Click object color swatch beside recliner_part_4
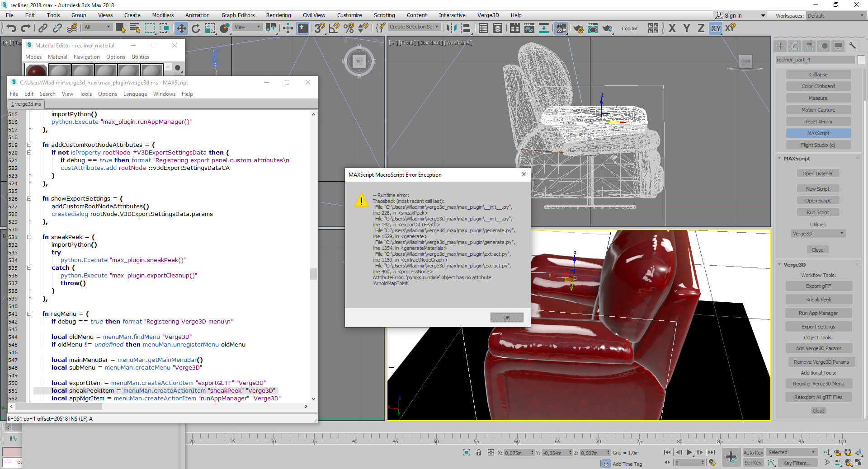 (x=861, y=60)
